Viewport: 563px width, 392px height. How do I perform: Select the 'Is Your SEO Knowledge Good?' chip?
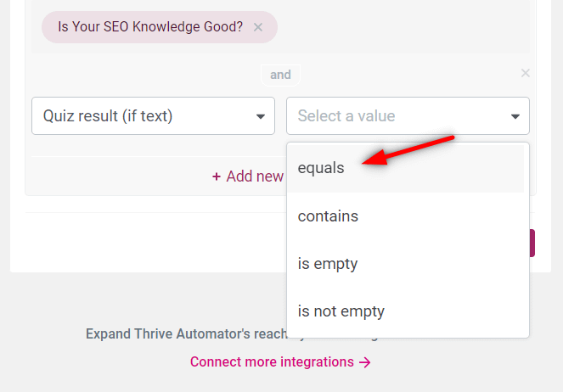tap(149, 27)
